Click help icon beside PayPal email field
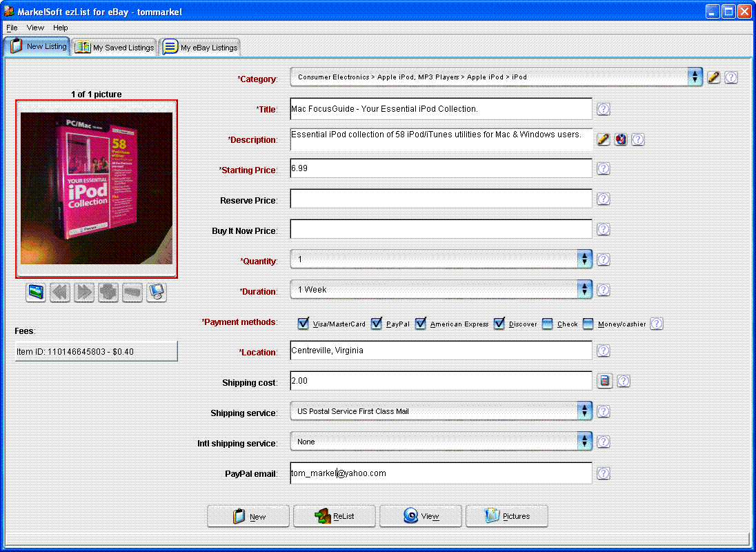This screenshot has height=552, width=756. tap(604, 473)
